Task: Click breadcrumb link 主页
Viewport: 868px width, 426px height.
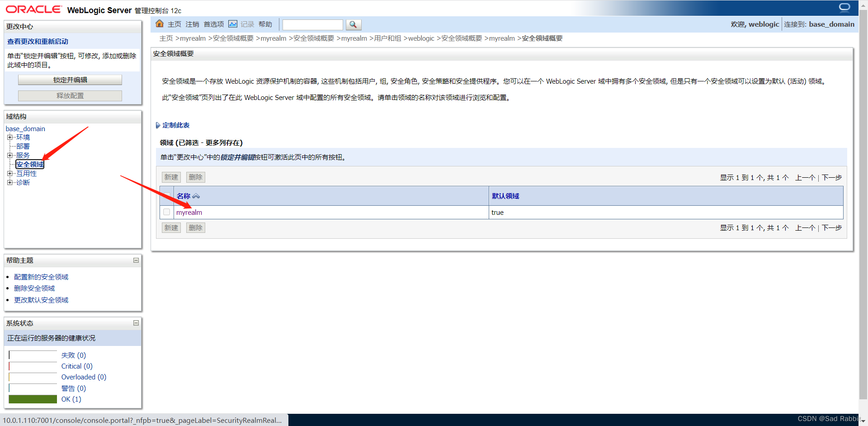Action: 166,38
